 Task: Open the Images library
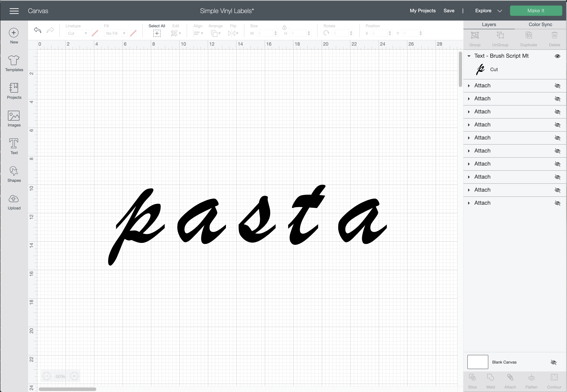tap(14, 116)
